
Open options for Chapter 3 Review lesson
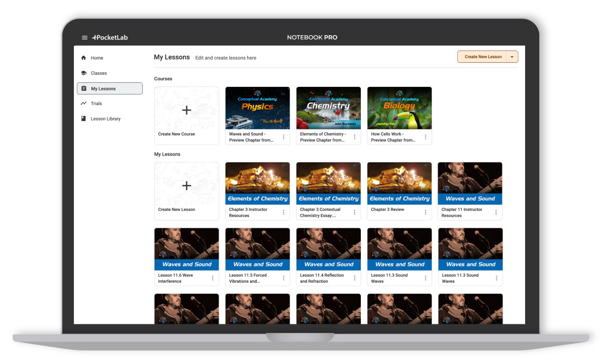[x=425, y=212]
